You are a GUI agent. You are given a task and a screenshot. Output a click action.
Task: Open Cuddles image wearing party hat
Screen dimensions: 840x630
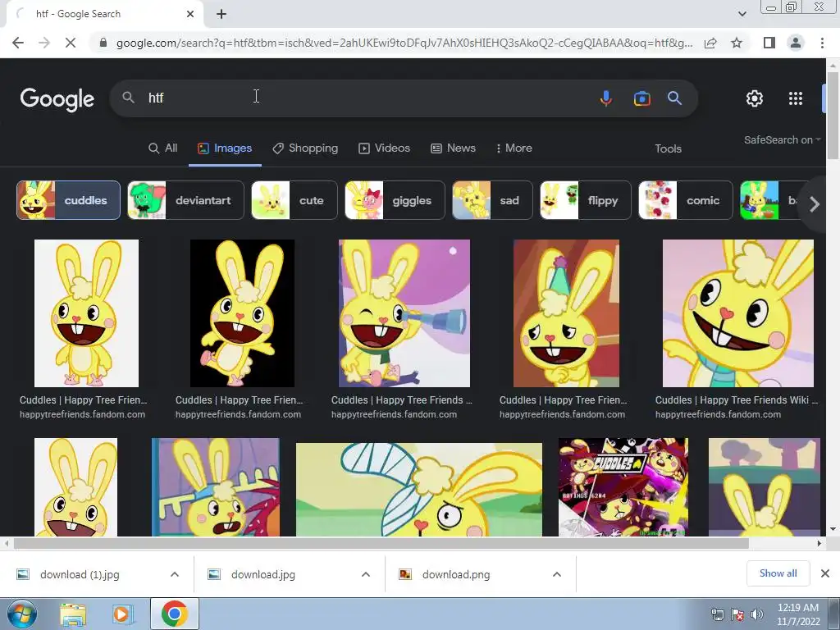pyautogui.click(x=566, y=313)
